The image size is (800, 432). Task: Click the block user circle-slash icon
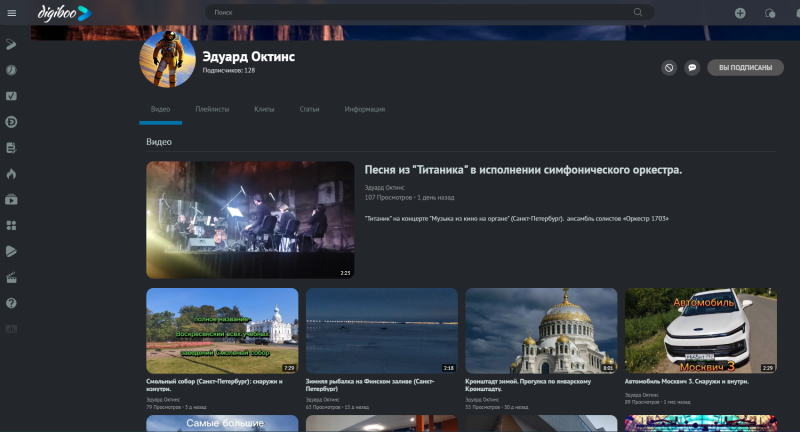(x=669, y=67)
